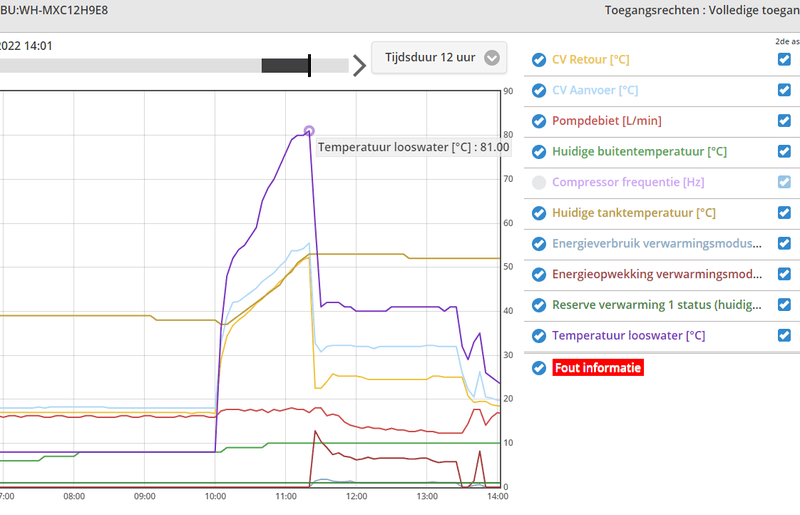This screenshot has height=515, width=800.
Task: Click the purple peak marker at 81.00
Action: (309, 131)
